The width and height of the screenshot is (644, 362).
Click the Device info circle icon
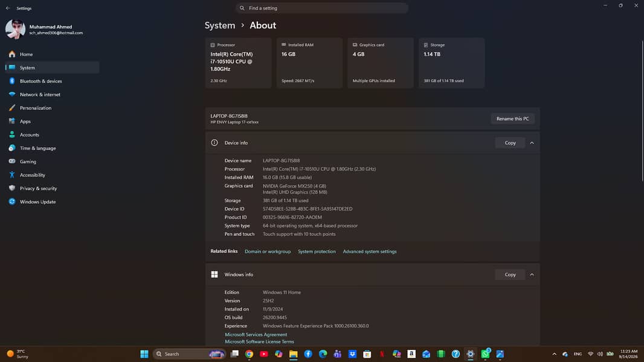[x=214, y=142]
